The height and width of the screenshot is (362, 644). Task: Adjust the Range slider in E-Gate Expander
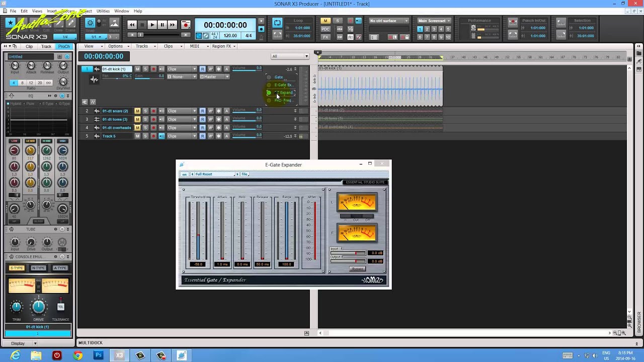click(287, 230)
